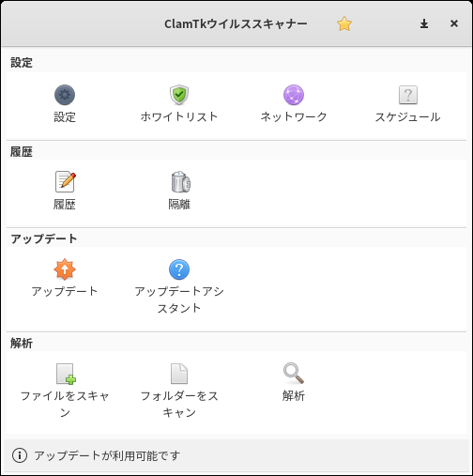The height and width of the screenshot is (476, 473).
Task: Click the アップデートアシスタント label text
Action: coord(179,299)
